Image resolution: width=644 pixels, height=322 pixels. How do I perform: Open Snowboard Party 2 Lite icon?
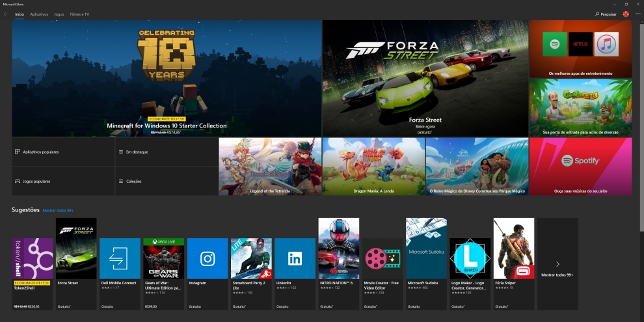251,259
